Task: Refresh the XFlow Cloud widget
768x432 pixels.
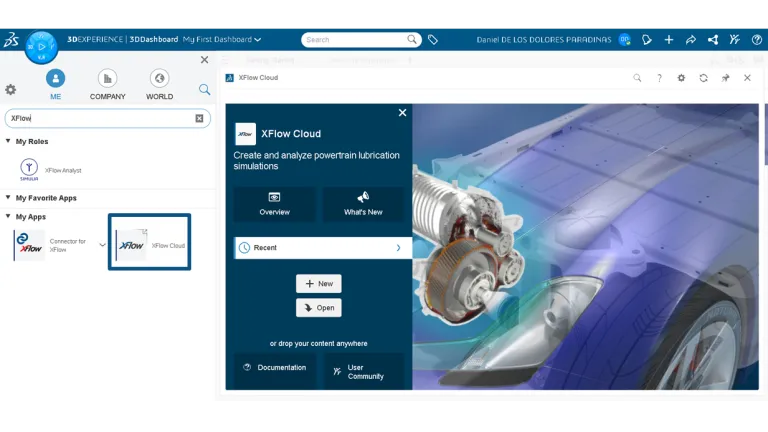Action: tap(703, 78)
